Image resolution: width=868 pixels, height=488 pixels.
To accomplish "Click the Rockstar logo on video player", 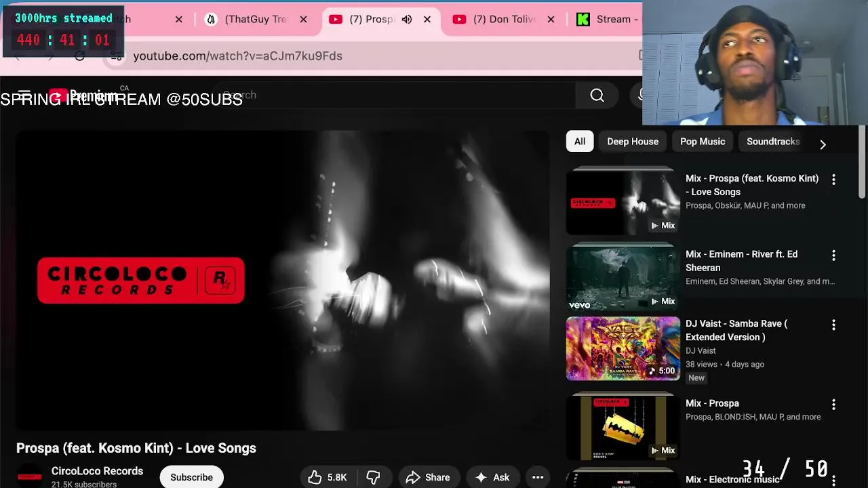I will point(222,280).
